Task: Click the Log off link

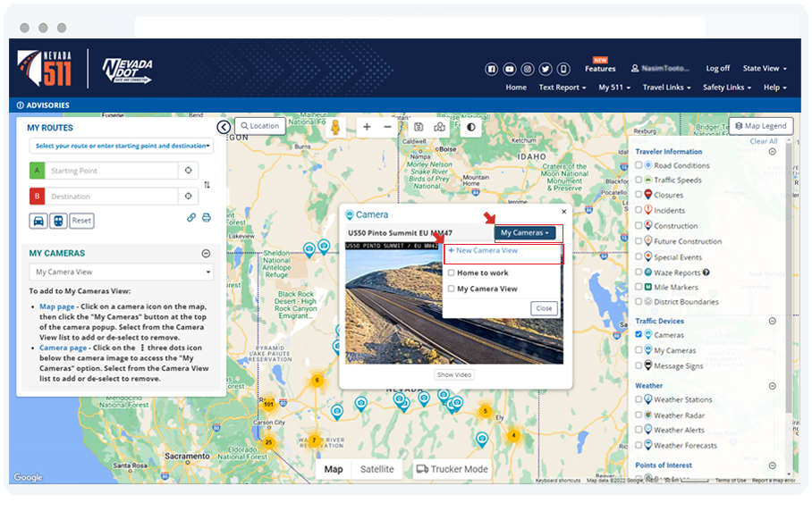Action: pyautogui.click(x=718, y=68)
